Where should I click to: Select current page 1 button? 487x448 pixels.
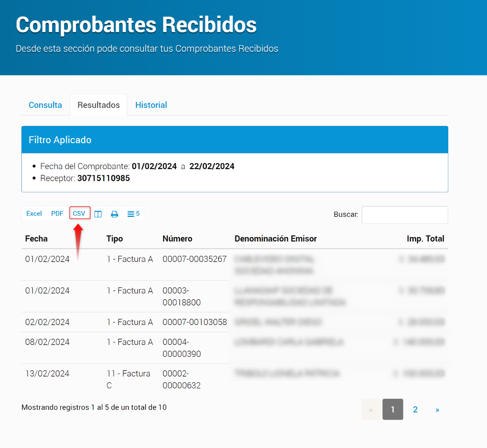(393, 409)
